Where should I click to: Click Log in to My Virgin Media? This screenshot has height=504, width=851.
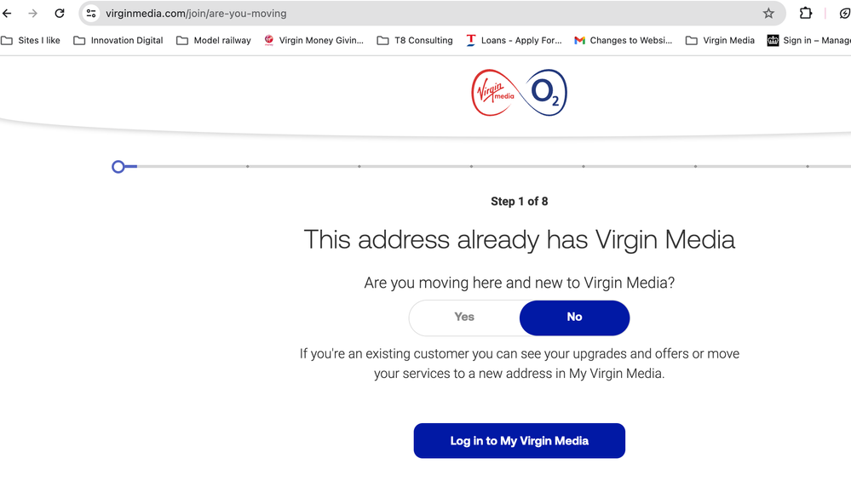[520, 440]
